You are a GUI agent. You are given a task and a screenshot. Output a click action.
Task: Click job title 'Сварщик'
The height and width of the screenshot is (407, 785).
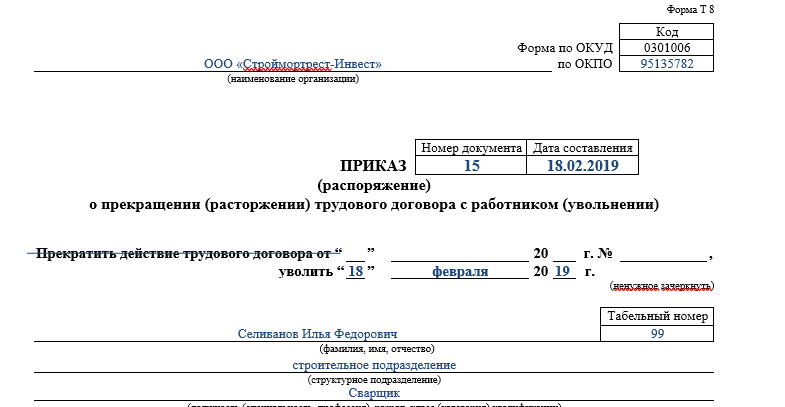(x=374, y=393)
